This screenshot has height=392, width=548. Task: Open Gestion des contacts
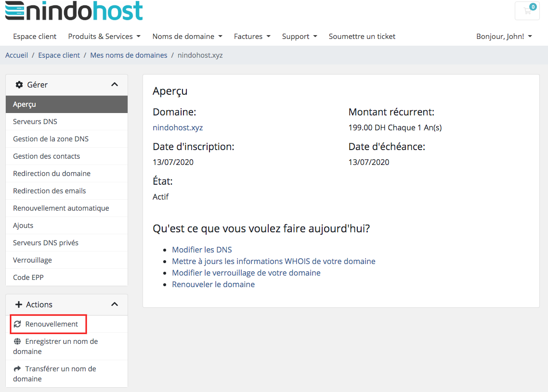click(x=67, y=156)
